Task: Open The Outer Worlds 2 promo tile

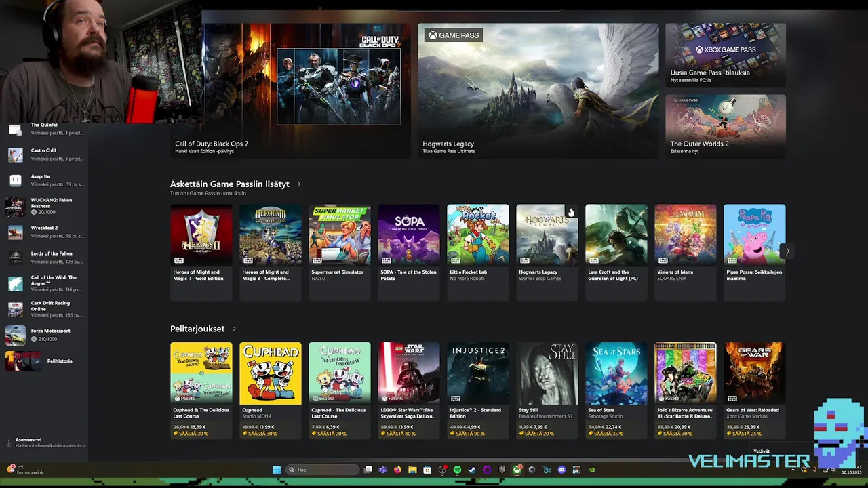Action: click(x=726, y=127)
